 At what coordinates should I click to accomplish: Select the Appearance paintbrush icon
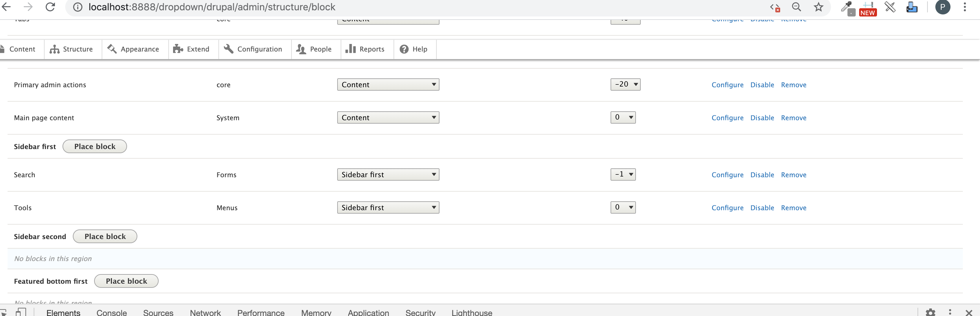point(112,49)
